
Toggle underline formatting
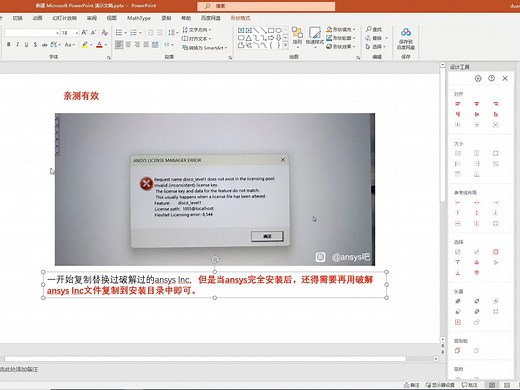(26, 44)
